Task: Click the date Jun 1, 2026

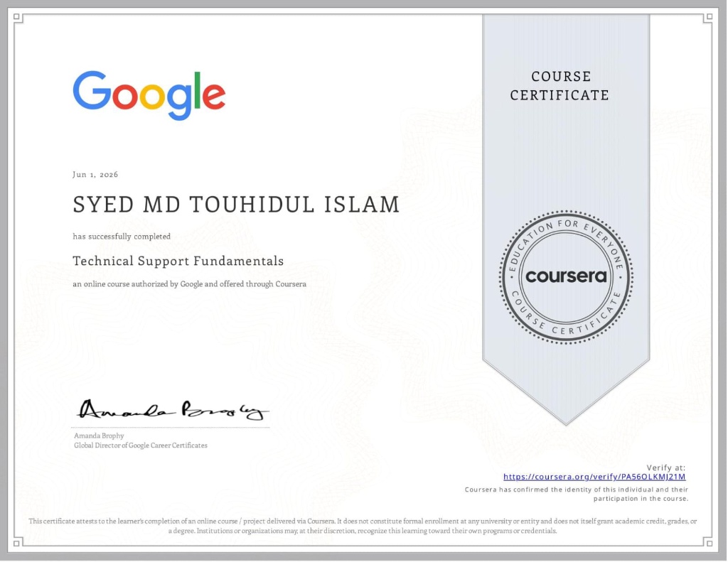Action: [95, 175]
